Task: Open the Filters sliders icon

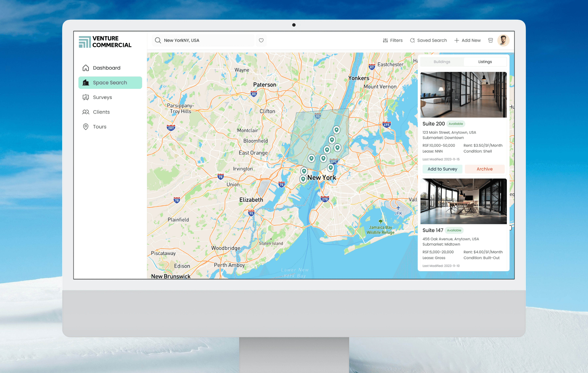Action: point(385,40)
